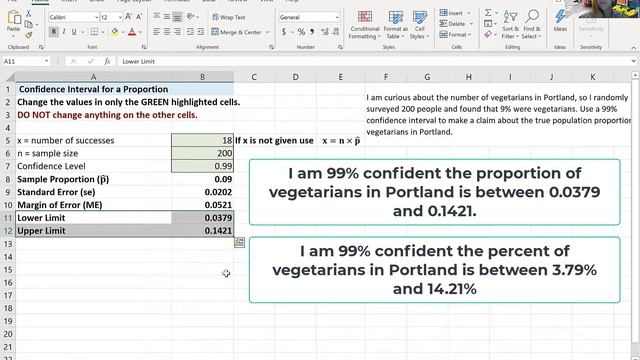The height and width of the screenshot is (360, 640).
Task: Toggle Italic formatting
Action: click(x=64, y=32)
